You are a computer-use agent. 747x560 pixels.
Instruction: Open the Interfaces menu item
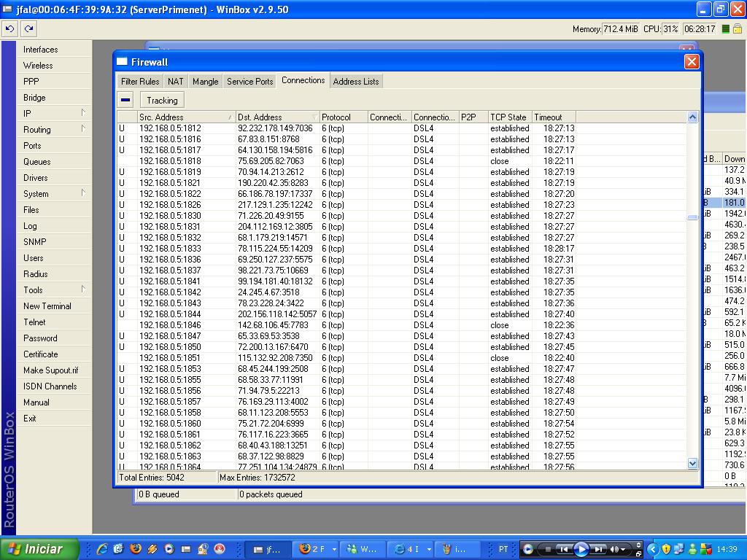[53, 49]
